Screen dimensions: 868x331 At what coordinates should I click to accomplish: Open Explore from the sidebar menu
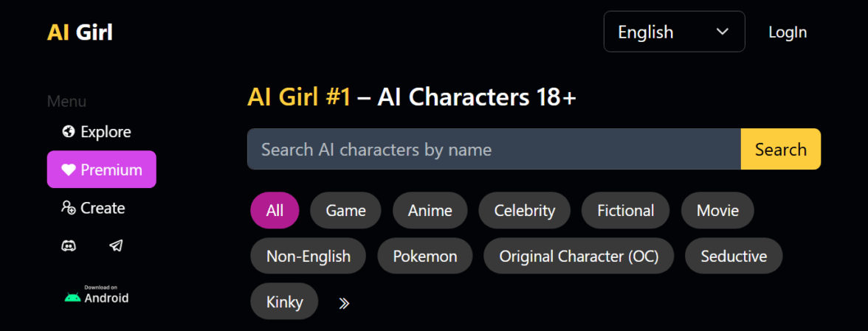pyautogui.click(x=97, y=132)
